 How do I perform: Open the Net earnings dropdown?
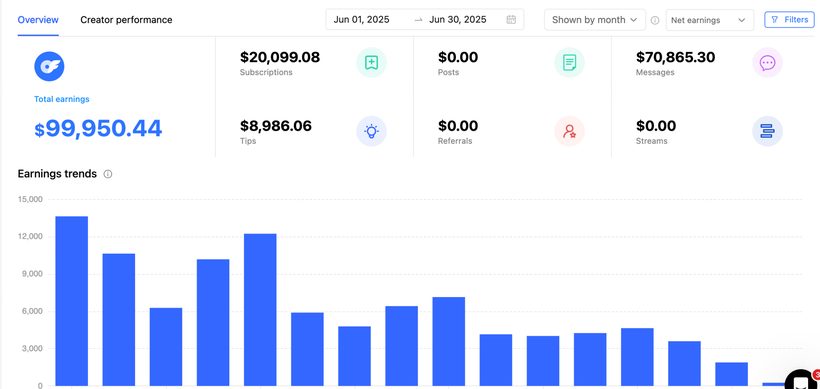pyautogui.click(x=710, y=20)
